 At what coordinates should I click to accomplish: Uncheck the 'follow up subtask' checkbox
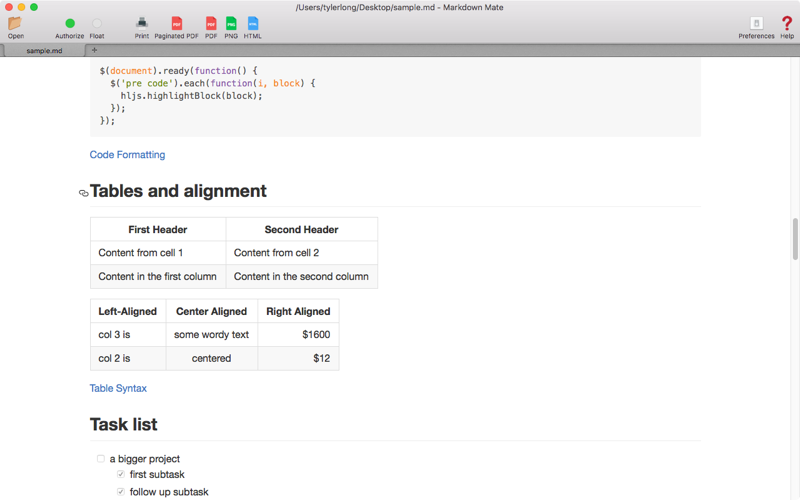click(121, 492)
